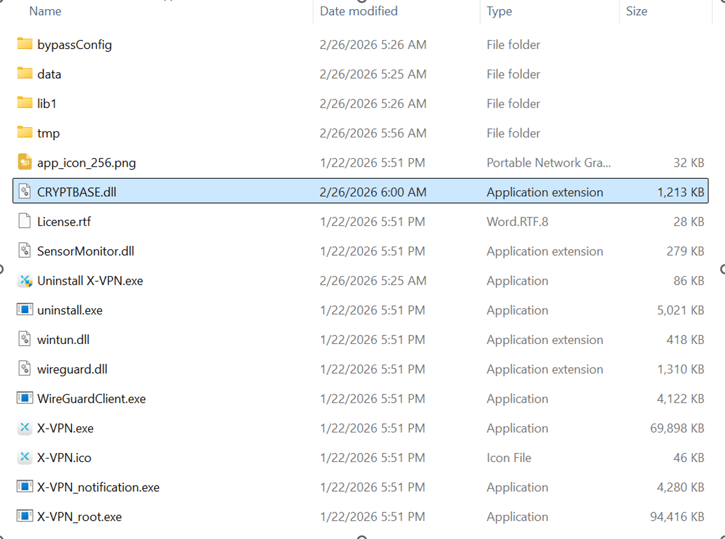Click the app_icon_256.png image file icon
This screenshot has width=725, height=539.
pyautogui.click(x=25, y=162)
